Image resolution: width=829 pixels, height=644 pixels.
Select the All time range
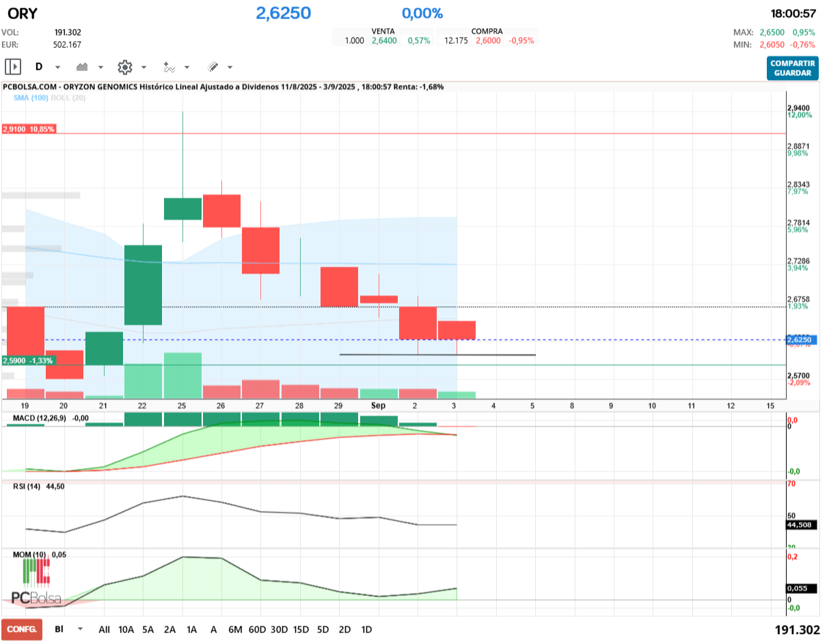point(105,629)
